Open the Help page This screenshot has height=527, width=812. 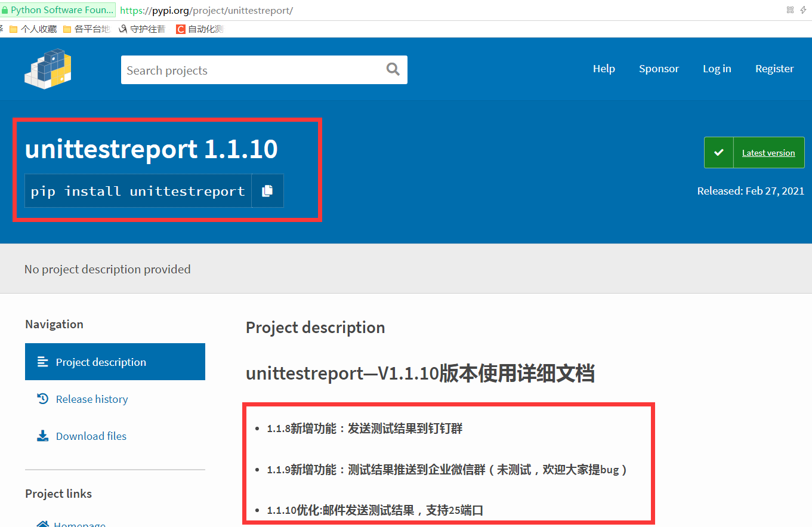click(x=604, y=69)
